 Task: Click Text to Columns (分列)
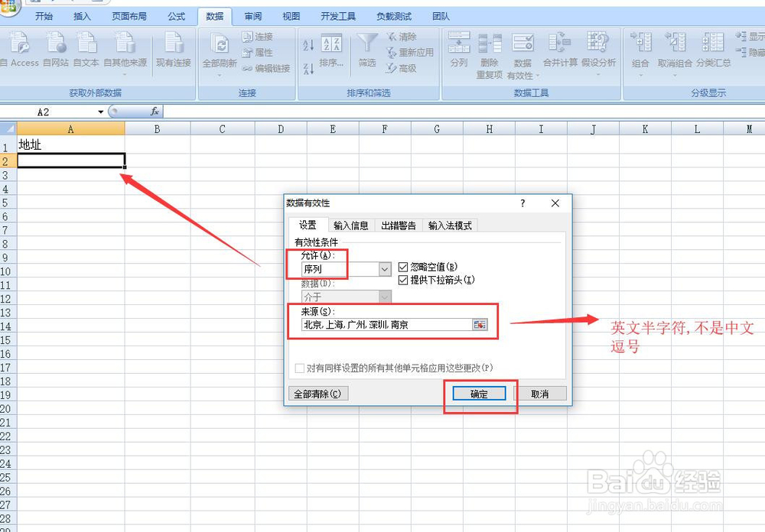tap(458, 49)
